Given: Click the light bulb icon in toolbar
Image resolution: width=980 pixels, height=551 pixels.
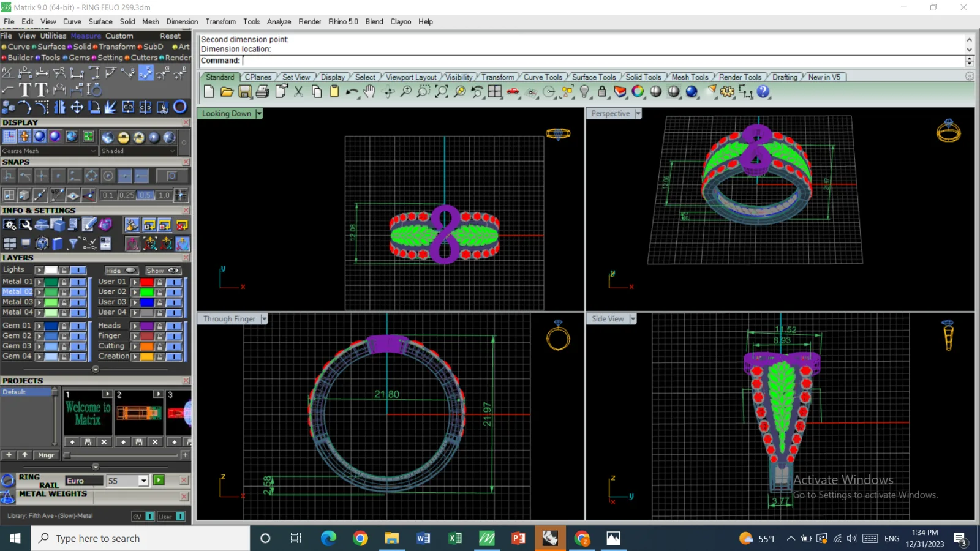Looking at the screenshot, I should pos(585,91).
